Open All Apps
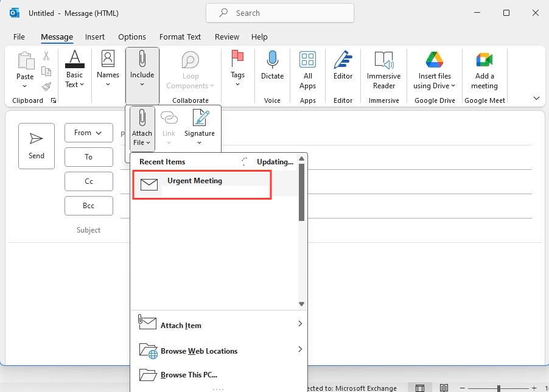The height and width of the screenshot is (392, 549). tap(308, 70)
